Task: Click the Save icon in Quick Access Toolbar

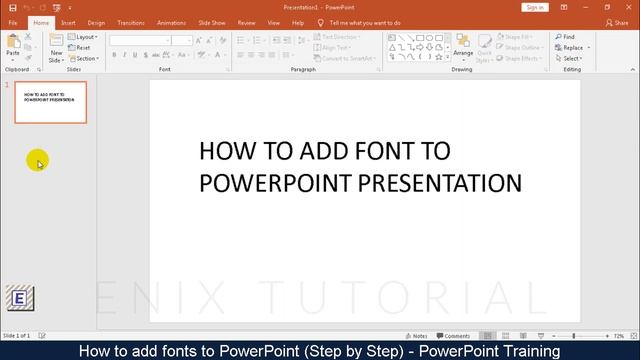Action: 13,8
